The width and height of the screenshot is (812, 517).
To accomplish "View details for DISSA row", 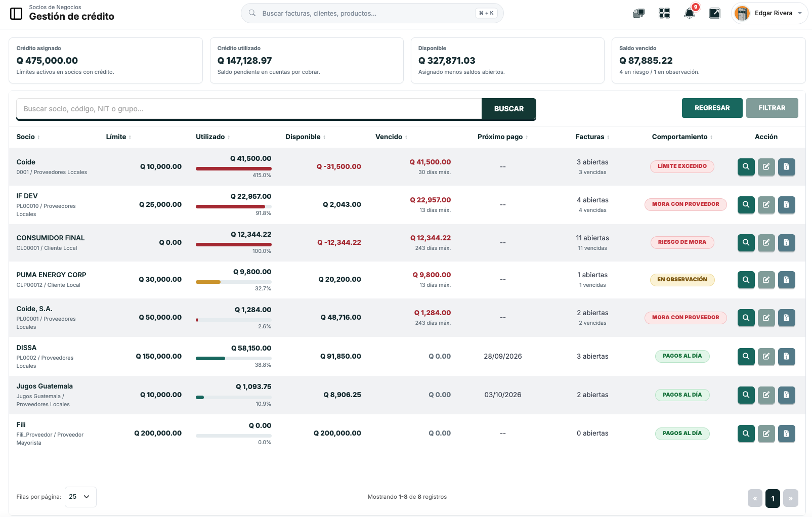I will (x=746, y=357).
